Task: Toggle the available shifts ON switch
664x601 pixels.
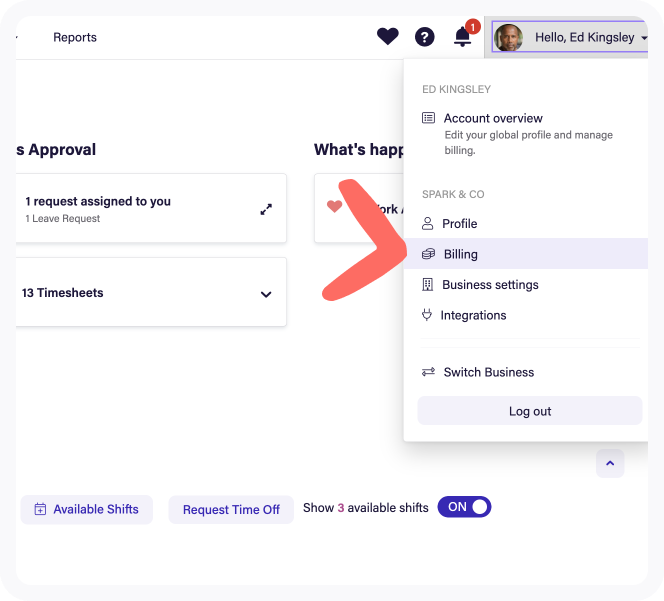Action: point(464,507)
